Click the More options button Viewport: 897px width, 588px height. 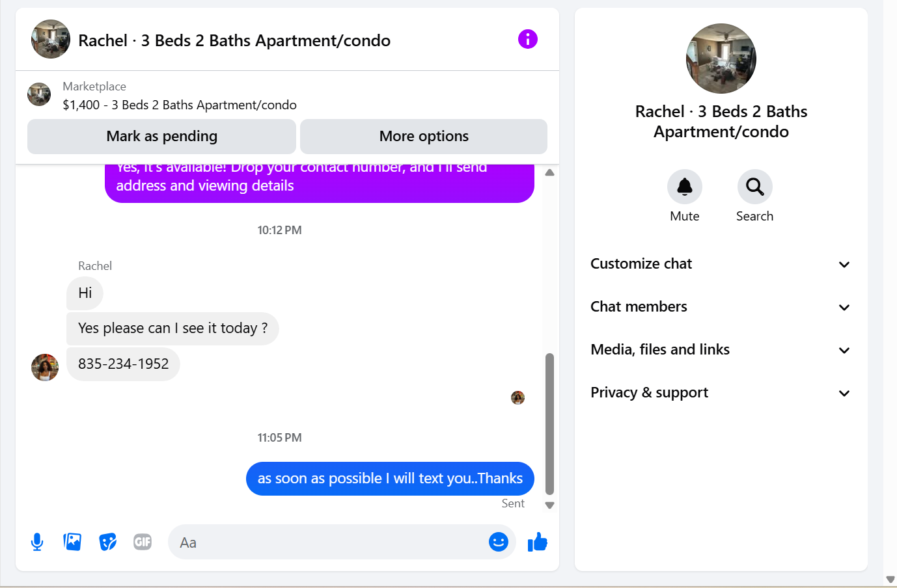coord(424,137)
